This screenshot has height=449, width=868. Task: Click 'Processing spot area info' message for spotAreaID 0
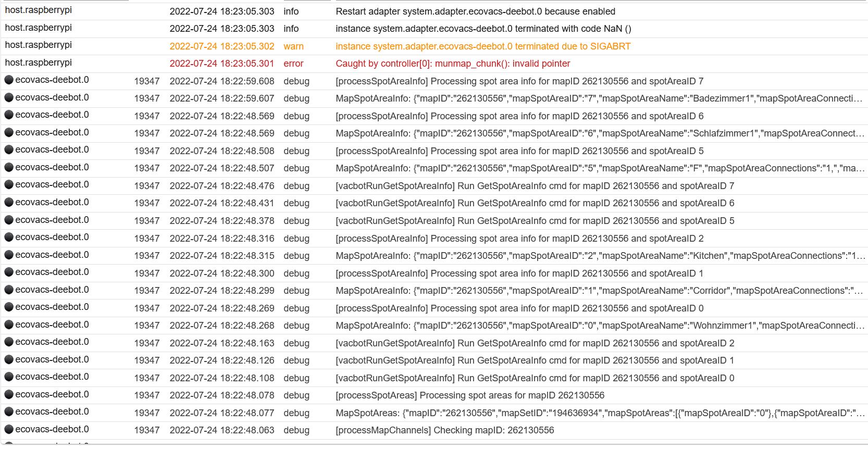click(x=519, y=308)
